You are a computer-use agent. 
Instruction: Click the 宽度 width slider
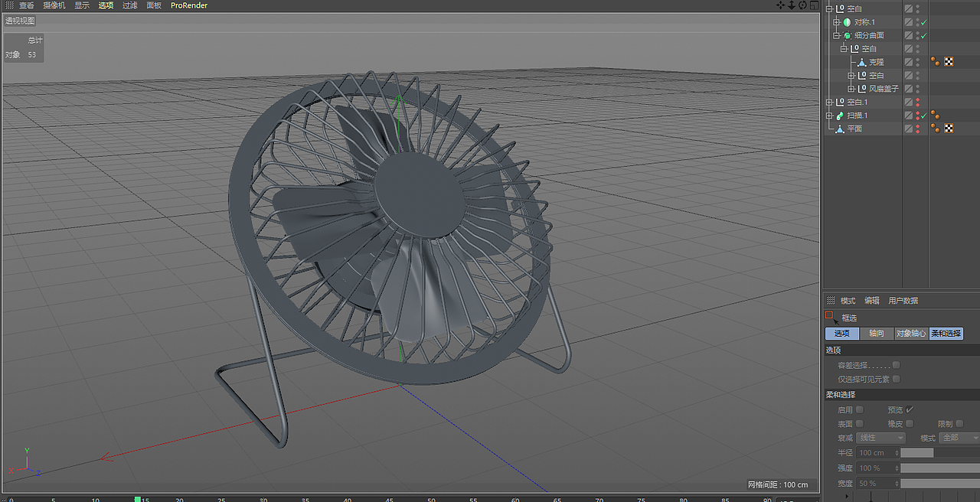(940, 483)
